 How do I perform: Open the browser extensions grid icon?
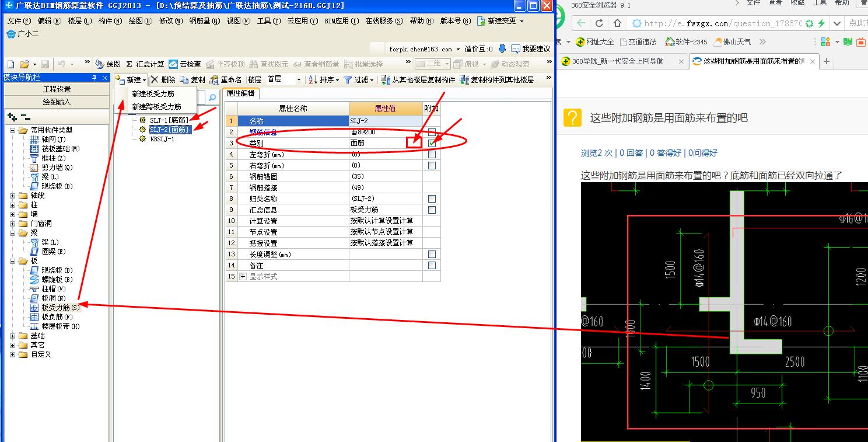pos(825,42)
